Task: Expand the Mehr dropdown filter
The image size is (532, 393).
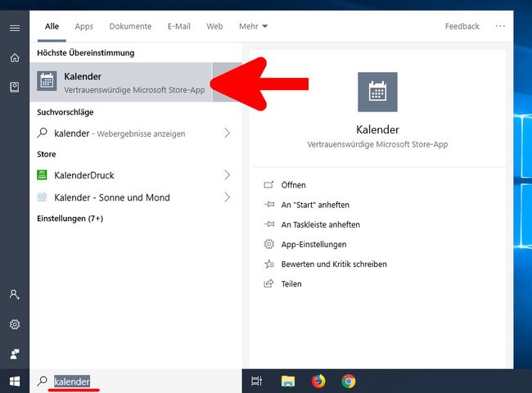Action: (253, 26)
